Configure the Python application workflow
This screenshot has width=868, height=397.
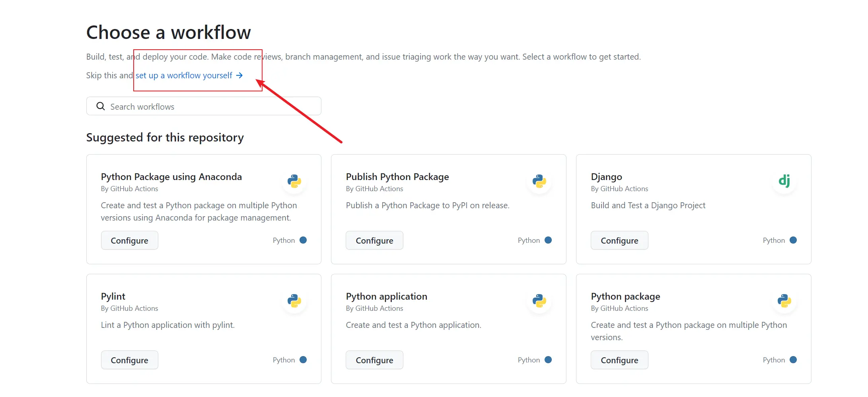[374, 360]
